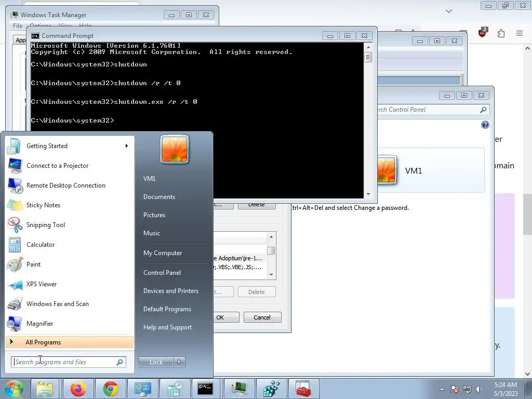Launch Calculator from Start menu
This screenshot has height=399, width=532.
(x=70, y=245)
